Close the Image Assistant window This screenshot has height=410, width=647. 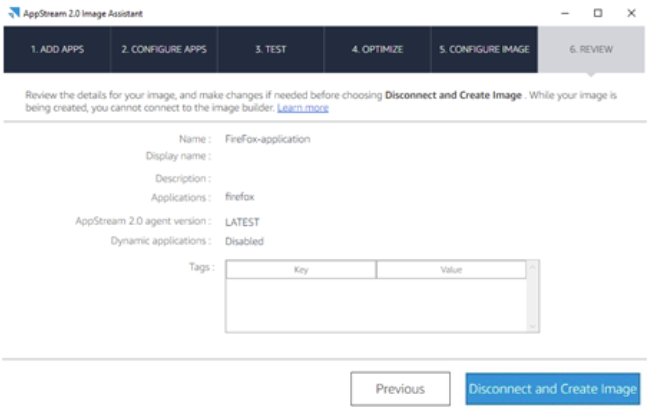(631, 13)
